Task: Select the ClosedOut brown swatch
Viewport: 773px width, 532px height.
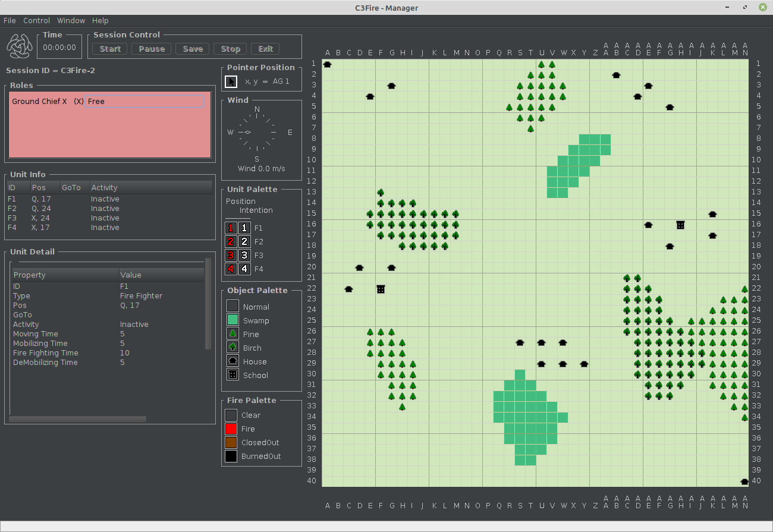Action: click(231, 442)
